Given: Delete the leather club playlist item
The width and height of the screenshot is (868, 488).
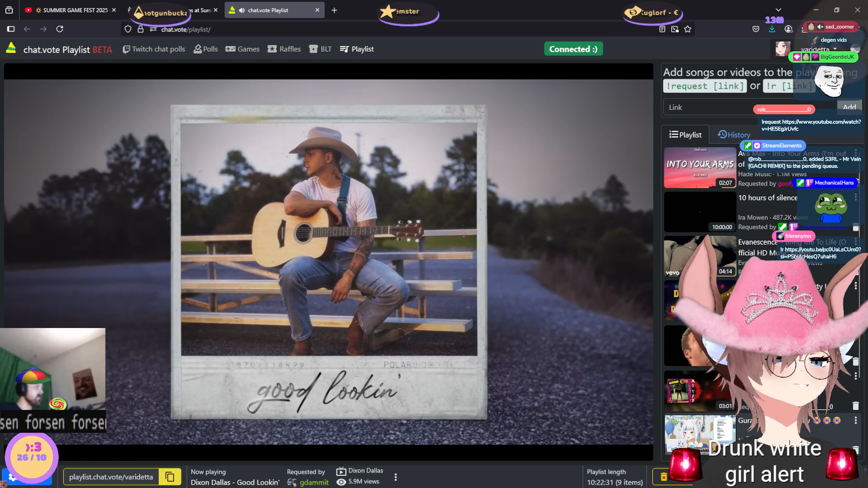Looking at the screenshot, I should [855, 405].
